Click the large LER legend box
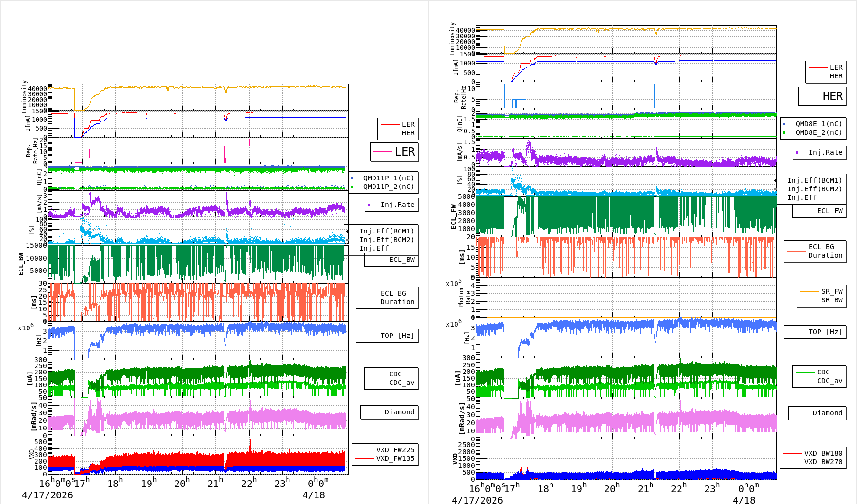The height and width of the screenshot is (504, 857). point(394,152)
